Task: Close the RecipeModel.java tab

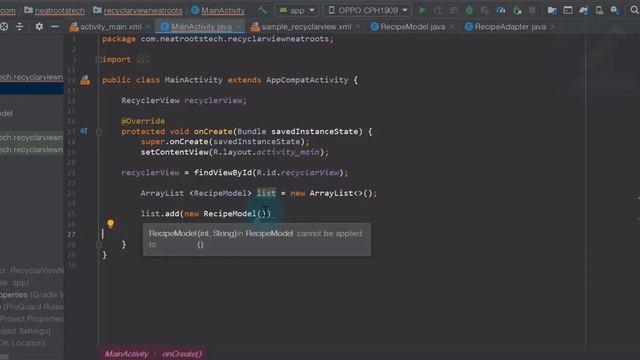Action: point(452,27)
